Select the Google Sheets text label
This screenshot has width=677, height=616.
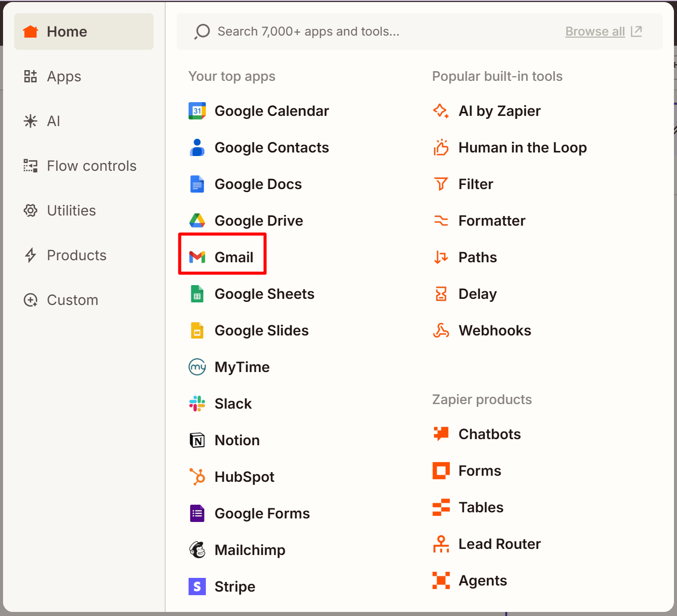pos(264,294)
